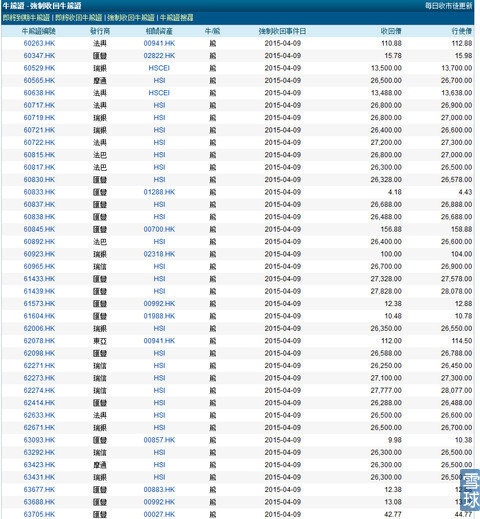The width and height of the screenshot is (480, 519).
Task: Open the 牛熊證搜尋 tab
Action: point(176,18)
